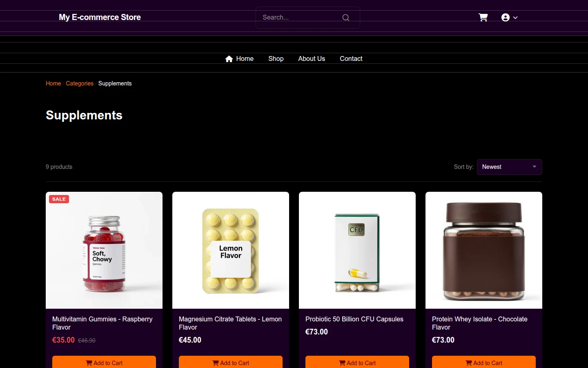588x368 pixels.
Task: Open the Protein Whey Isolate product image
Action: [x=484, y=250]
